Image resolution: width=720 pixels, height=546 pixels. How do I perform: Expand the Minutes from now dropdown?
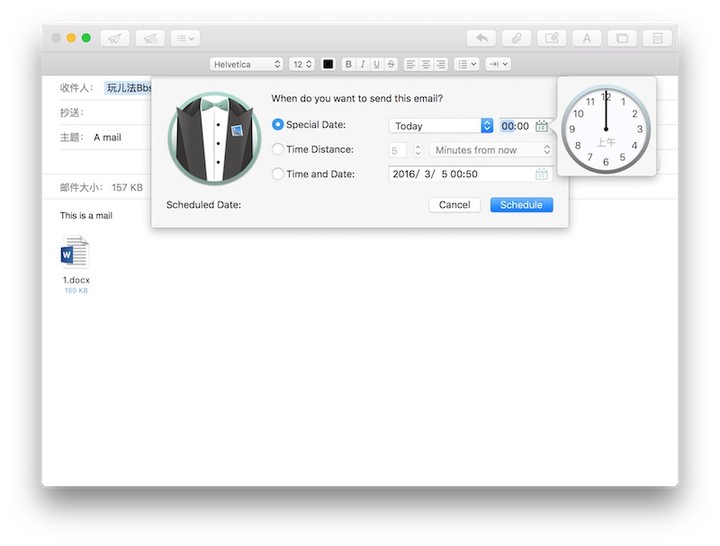[491, 150]
